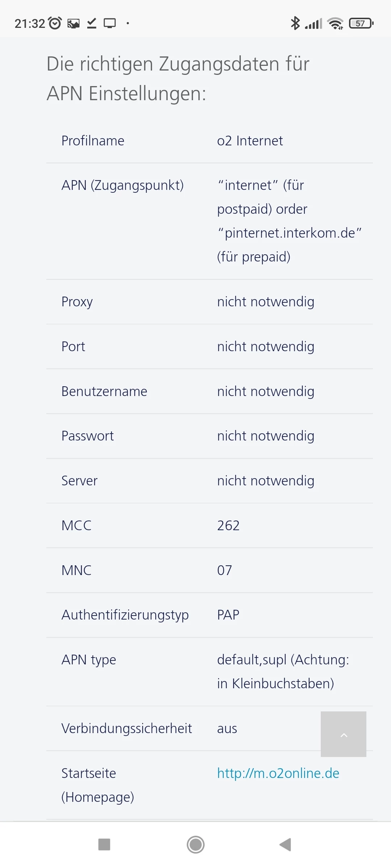Tap the 'o2 Internet' profile name value
The width and height of the screenshot is (391, 868).
point(250,141)
